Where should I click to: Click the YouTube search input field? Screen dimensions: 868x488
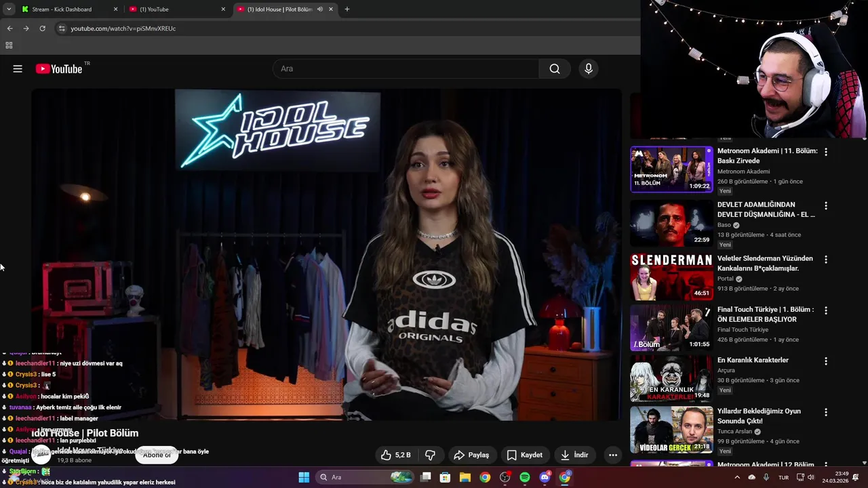click(x=406, y=68)
